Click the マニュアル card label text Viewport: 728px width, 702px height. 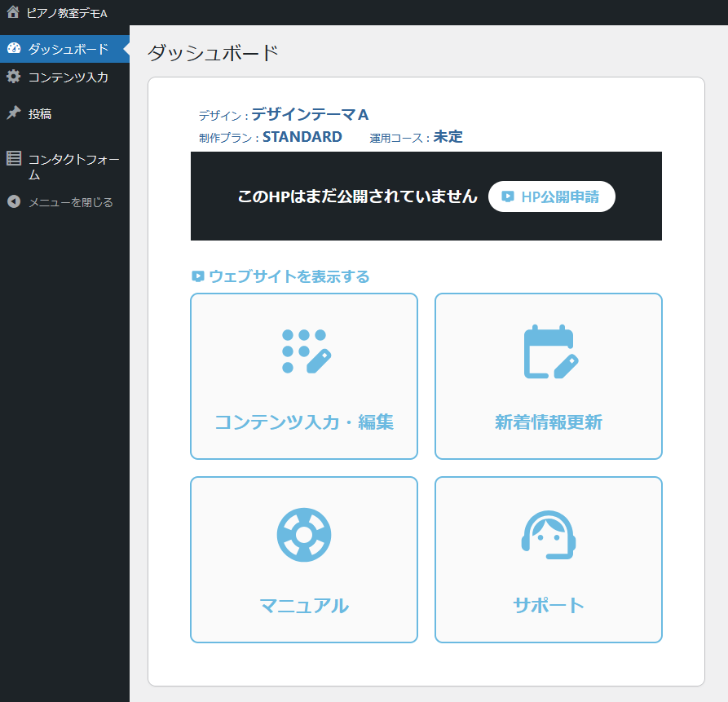(304, 606)
